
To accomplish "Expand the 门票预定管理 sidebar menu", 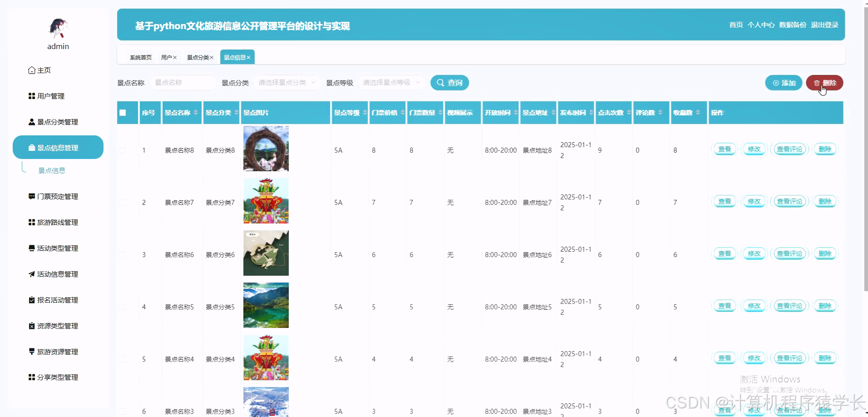I will coord(58,196).
